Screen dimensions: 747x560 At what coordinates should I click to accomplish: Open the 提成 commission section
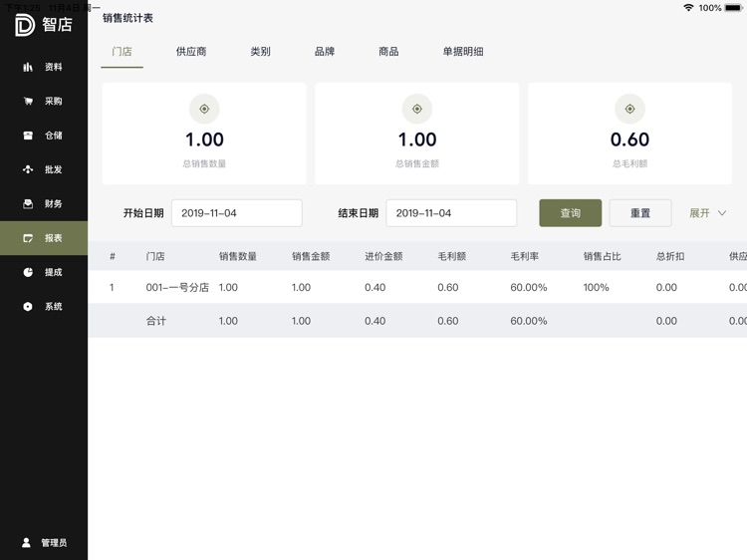pyautogui.click(x=44, y=272)
